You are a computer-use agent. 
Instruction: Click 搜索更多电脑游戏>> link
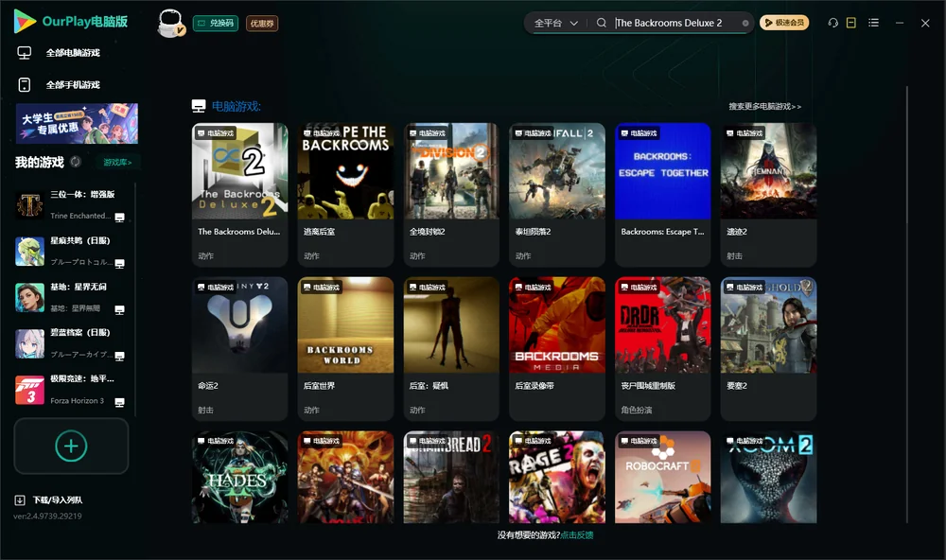point(764,106)
